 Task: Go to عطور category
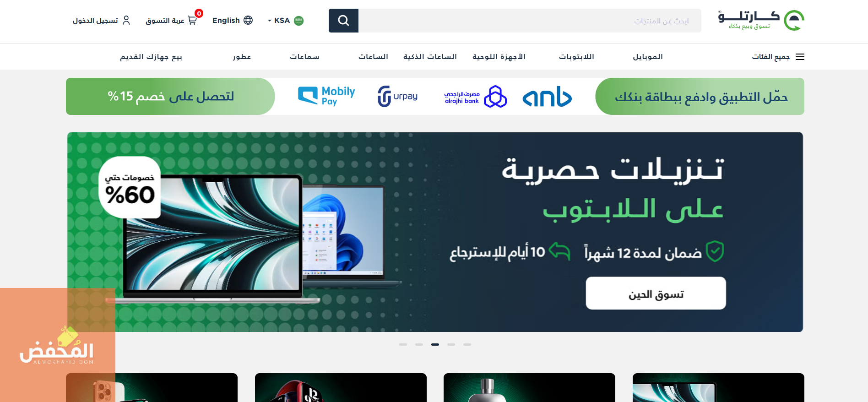pos(242,57)
